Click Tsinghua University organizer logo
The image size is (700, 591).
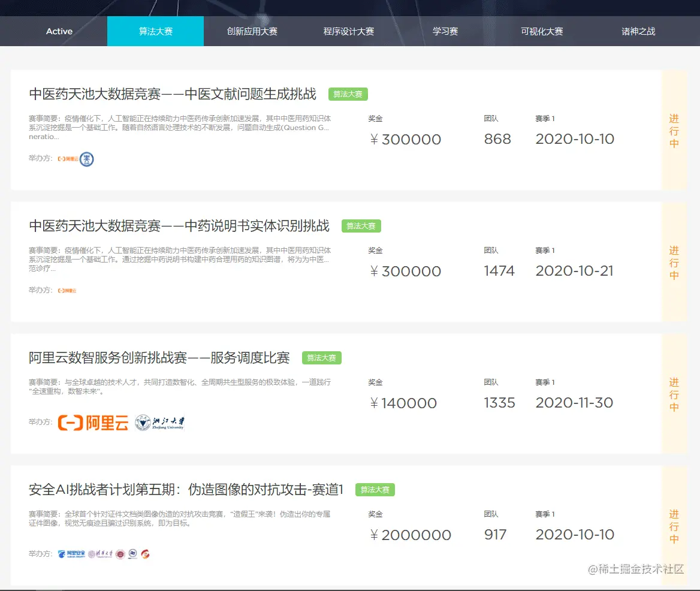[x=100, y=554]
